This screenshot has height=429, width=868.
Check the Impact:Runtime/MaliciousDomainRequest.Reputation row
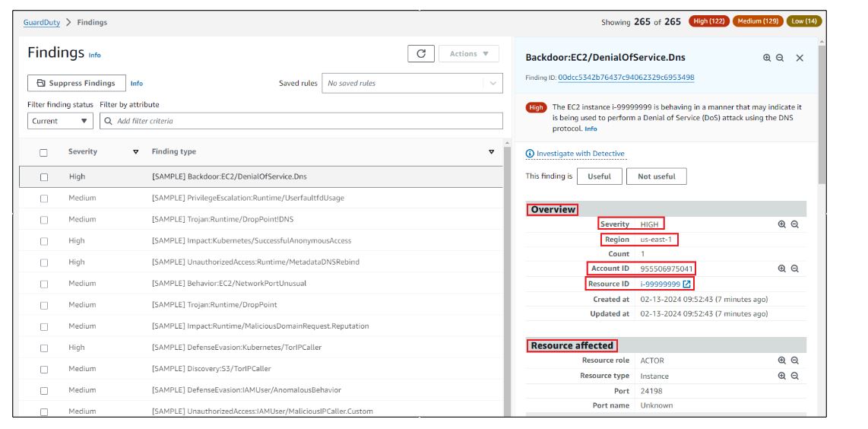[x=44, y=326]
